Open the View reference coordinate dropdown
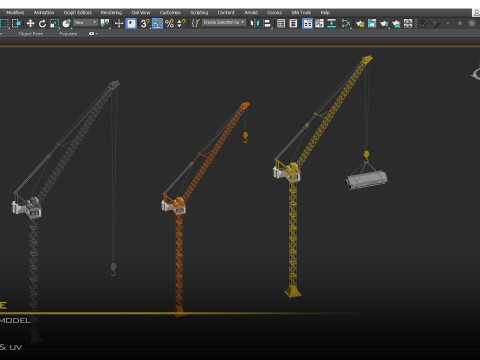This screenshot has height=360, width=480. click(x=85, y=23)
